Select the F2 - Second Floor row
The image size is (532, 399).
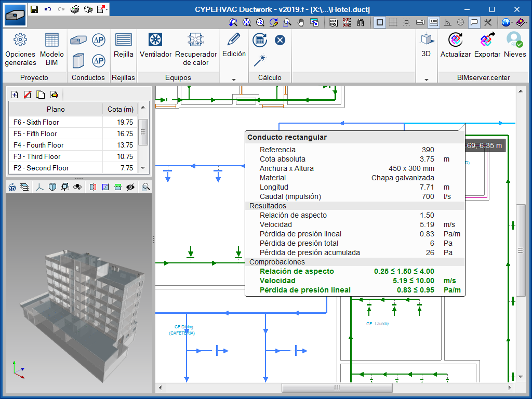click(x=73, y=168)
